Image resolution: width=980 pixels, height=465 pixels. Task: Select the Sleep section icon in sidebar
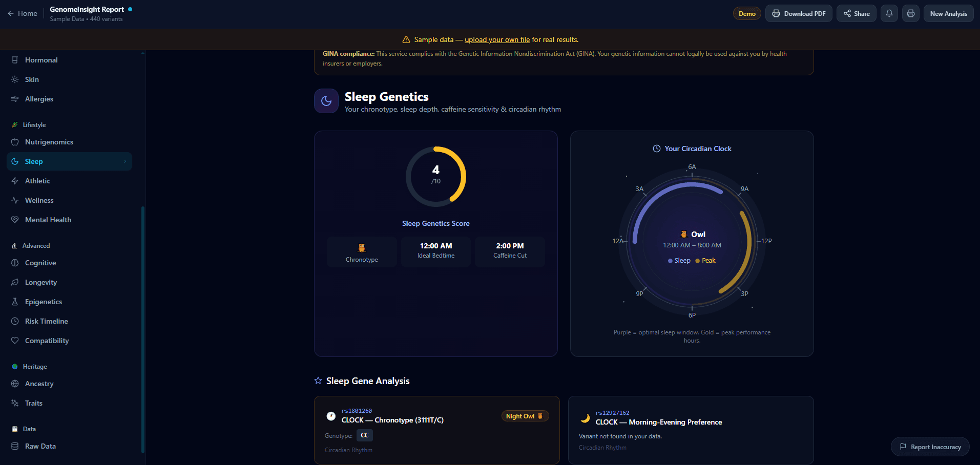click(x=15, y=161)
